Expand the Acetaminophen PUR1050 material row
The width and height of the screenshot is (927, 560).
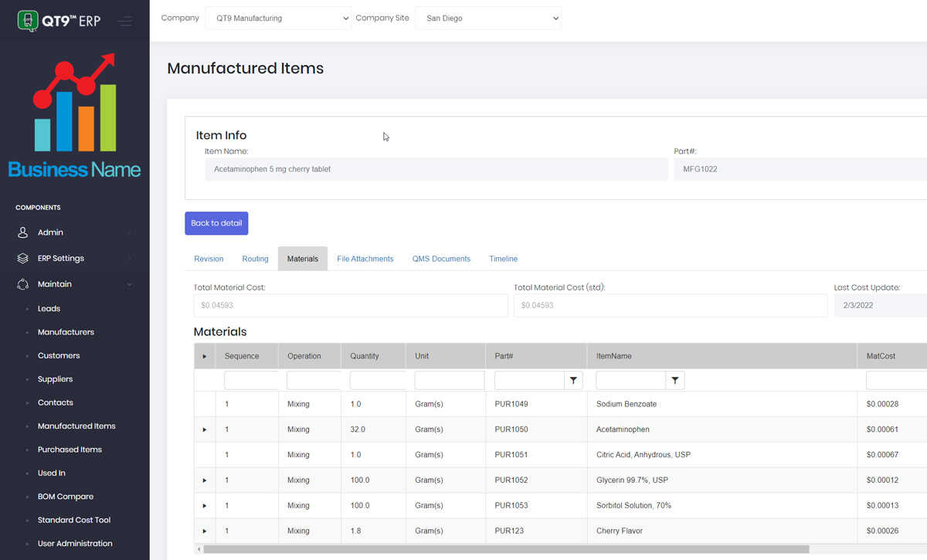click(x=204, y=429)
